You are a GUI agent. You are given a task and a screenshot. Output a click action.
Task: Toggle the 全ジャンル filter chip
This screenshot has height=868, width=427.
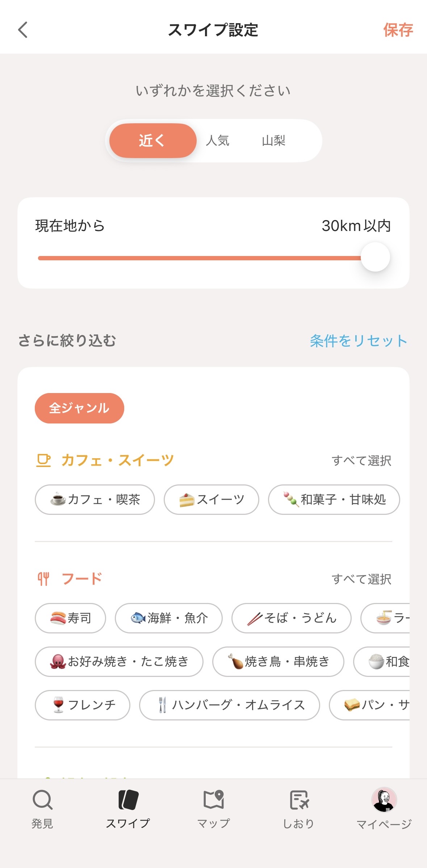click(79, 408)
